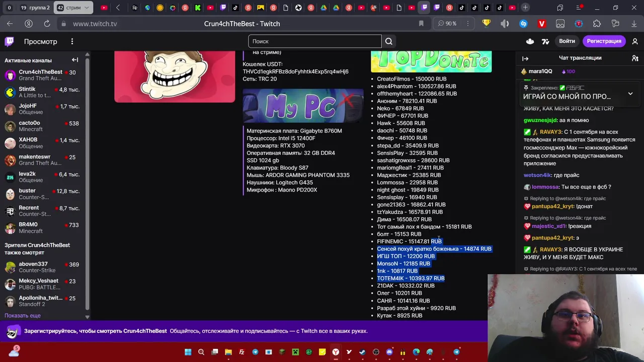
Task: Open the Twitch home logo
Action: coord(10,42)
